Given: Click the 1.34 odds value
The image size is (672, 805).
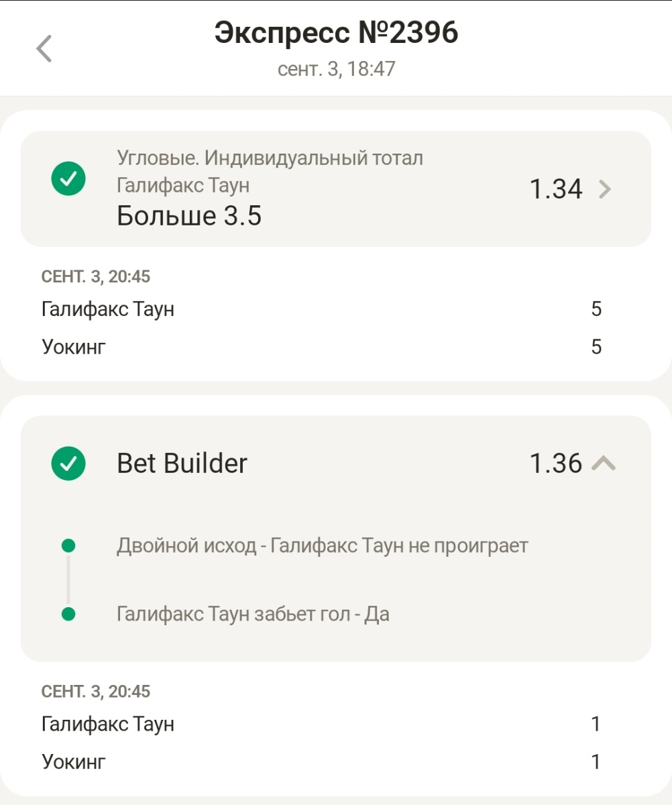Looking at the screenshot, I should point(555,190).
